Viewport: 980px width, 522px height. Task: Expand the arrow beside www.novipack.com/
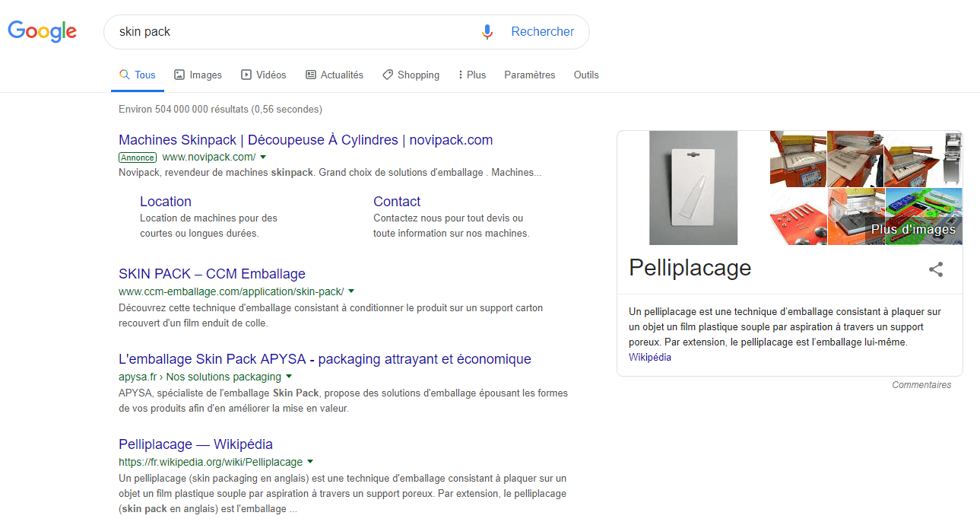[263, 158]
